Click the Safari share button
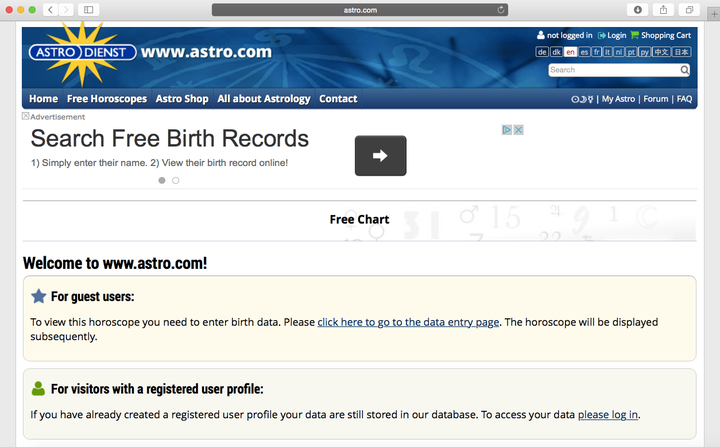Viewport: 720px width, 447px height. pyautogui.click(x=664, y=10)
